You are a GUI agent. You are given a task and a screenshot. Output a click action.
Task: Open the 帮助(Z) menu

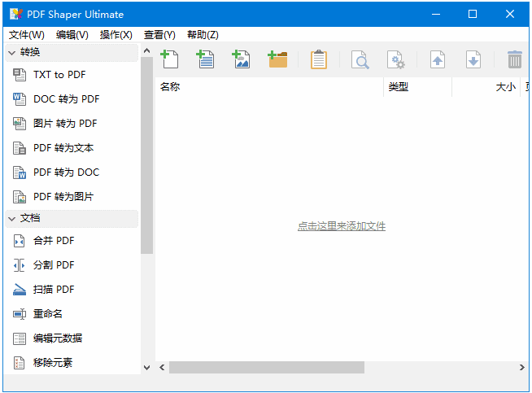(203, 35)
